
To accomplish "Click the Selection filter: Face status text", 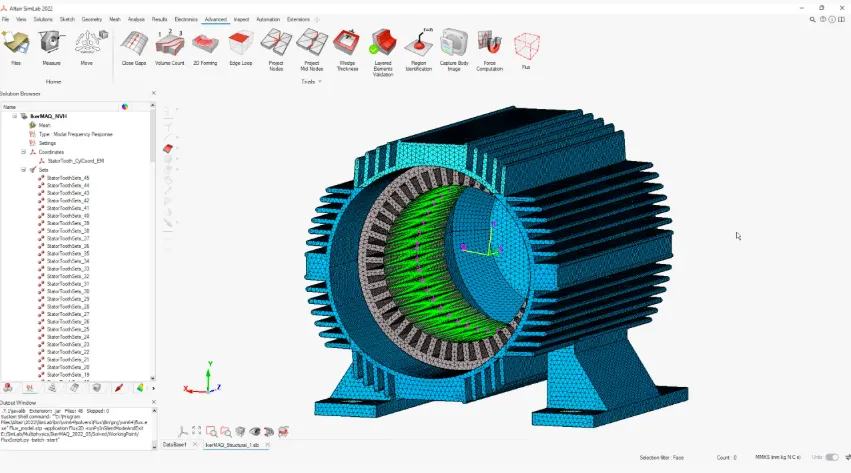I will tap(661, 458).
